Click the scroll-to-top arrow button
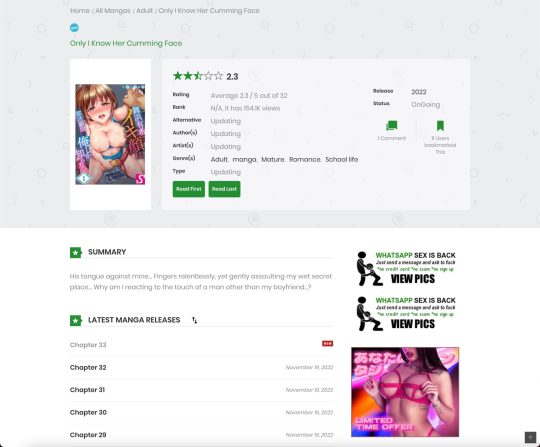This screenshot has height=447, width=540. (x=530, y=437)
